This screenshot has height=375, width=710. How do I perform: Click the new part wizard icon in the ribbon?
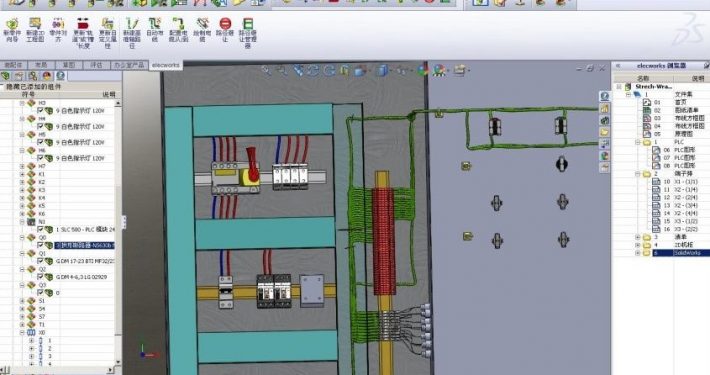[12, 24]
